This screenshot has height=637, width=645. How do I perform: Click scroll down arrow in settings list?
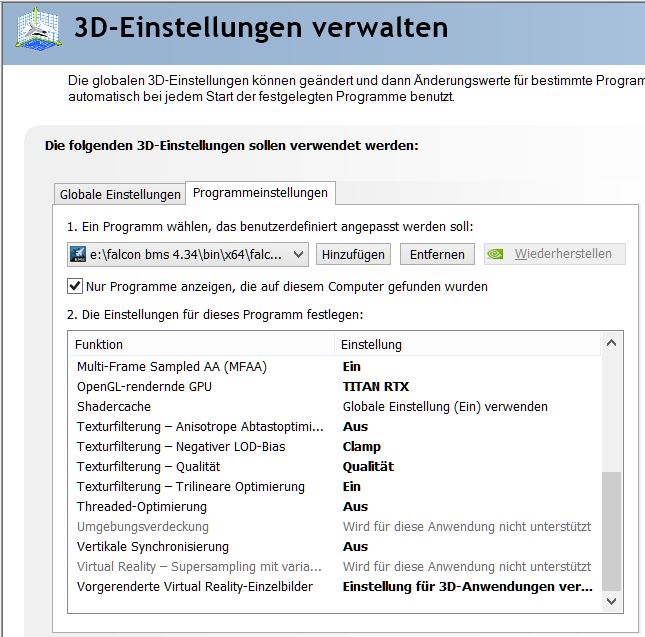click(x=611, y=601)
